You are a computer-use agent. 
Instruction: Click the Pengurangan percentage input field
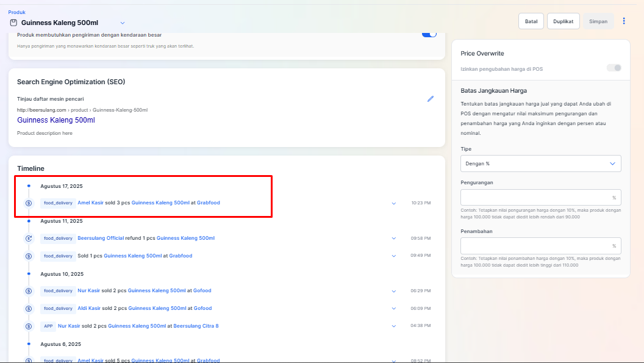point(540,197)
